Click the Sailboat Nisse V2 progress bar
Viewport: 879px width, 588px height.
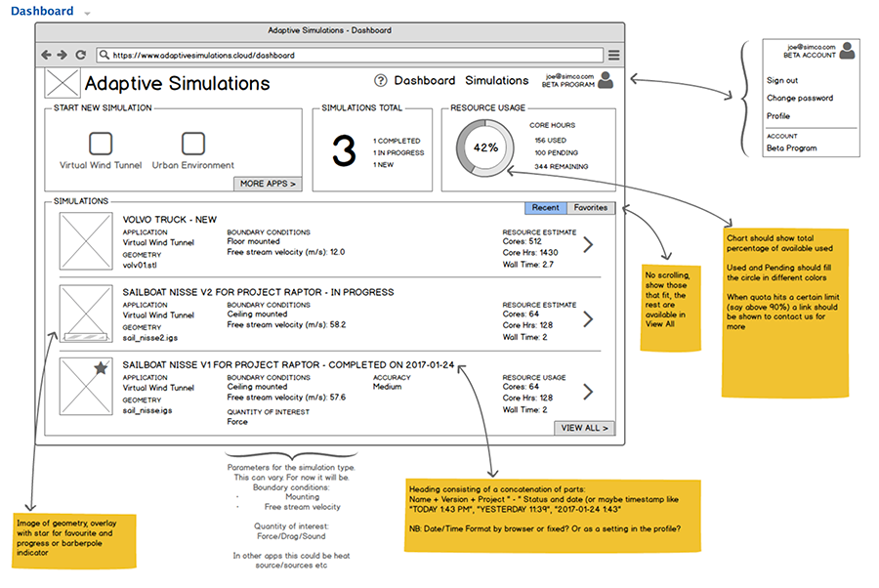(x=86, y=337)
